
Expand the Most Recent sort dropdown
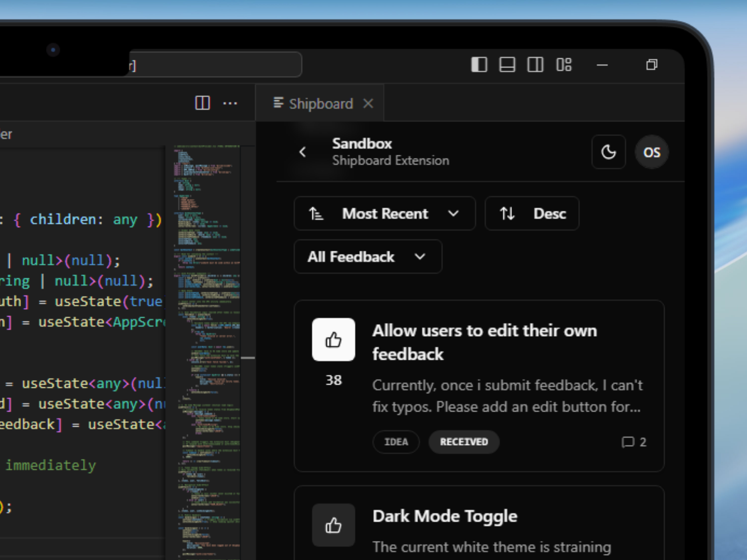[384, 213]
